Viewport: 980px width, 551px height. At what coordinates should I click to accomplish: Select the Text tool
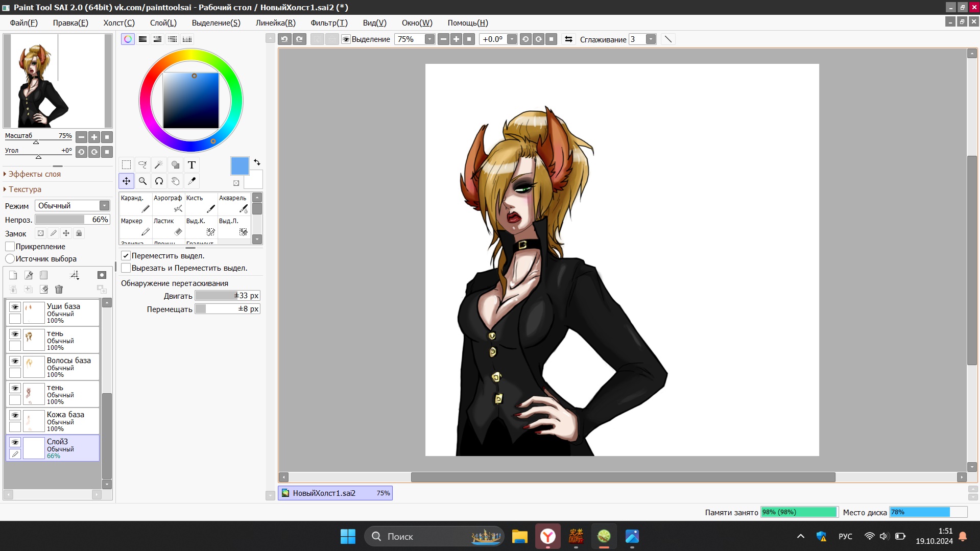[192, 165]
